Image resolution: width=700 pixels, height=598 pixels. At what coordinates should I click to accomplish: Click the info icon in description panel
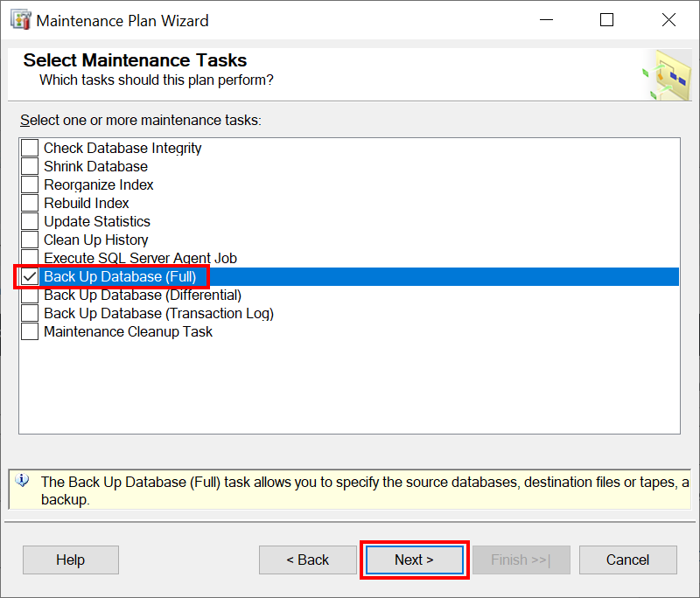[x=23, y=481]
